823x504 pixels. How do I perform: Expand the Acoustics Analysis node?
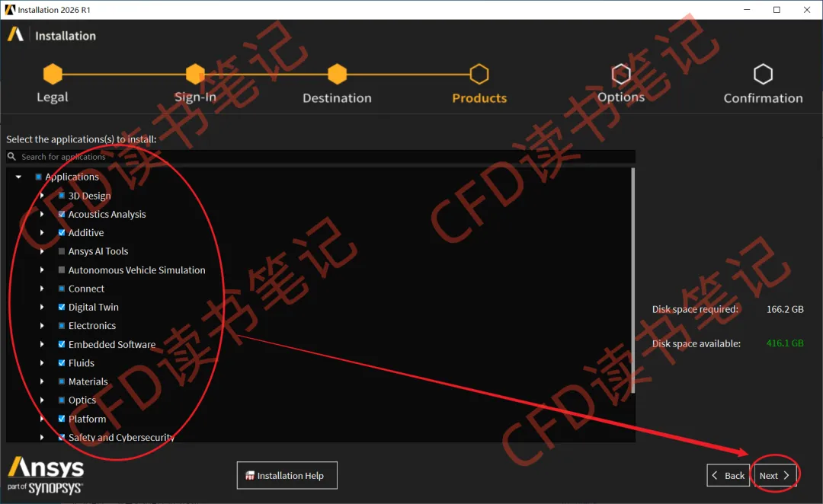[42, 214]
